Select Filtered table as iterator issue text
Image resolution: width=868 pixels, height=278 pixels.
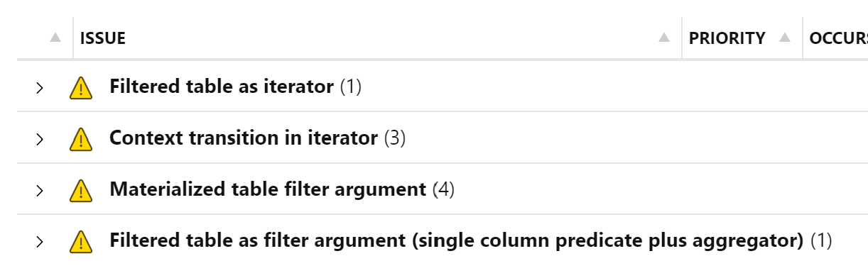click(x=222, y=87)
